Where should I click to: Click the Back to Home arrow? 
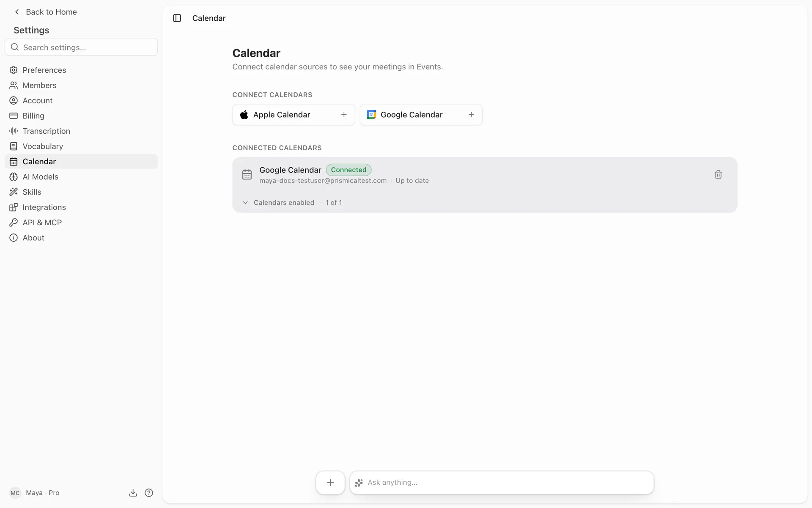coord(17,12)
